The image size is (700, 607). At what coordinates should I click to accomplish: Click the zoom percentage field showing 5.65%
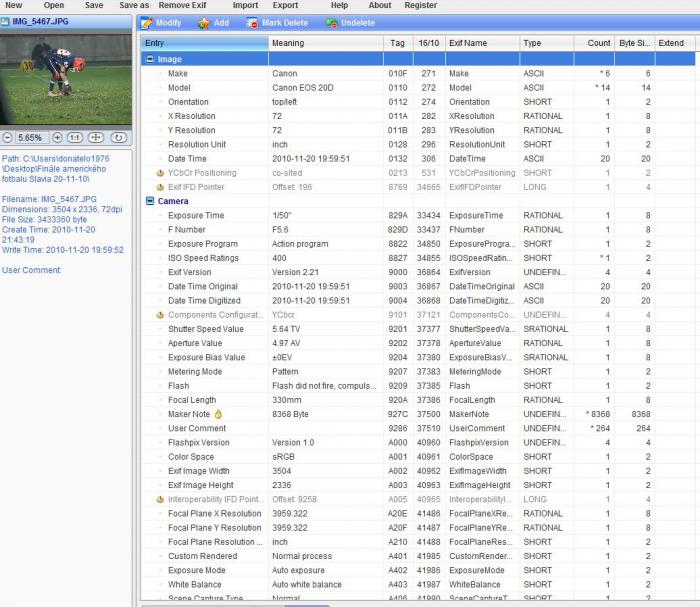click(32, 138)
